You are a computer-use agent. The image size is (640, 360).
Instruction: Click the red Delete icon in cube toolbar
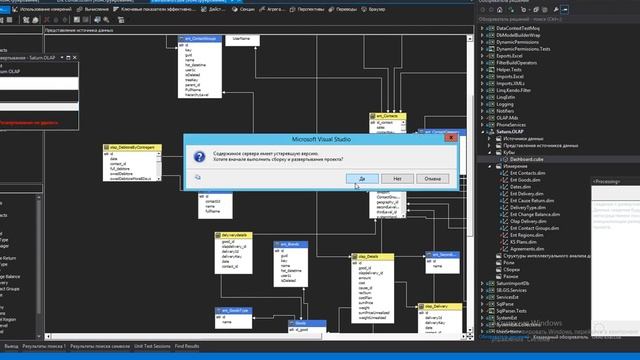(x=47, y=20)
